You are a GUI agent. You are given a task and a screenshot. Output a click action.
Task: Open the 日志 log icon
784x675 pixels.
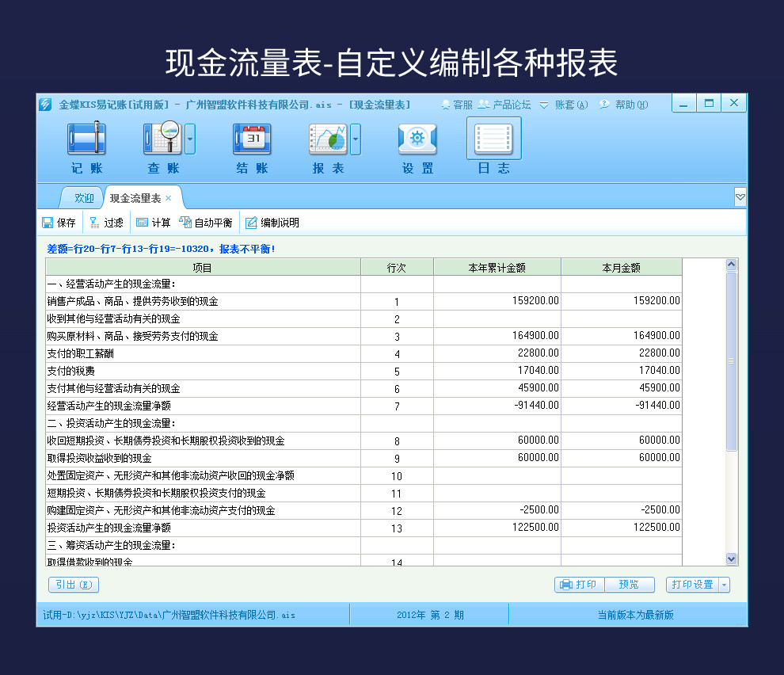(494, 138)
